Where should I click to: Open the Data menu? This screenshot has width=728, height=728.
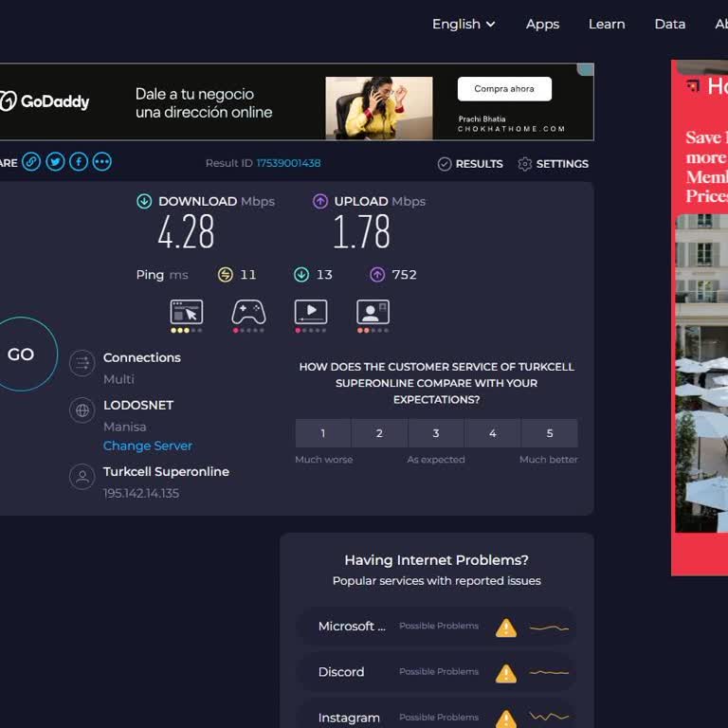click(669, 24)
